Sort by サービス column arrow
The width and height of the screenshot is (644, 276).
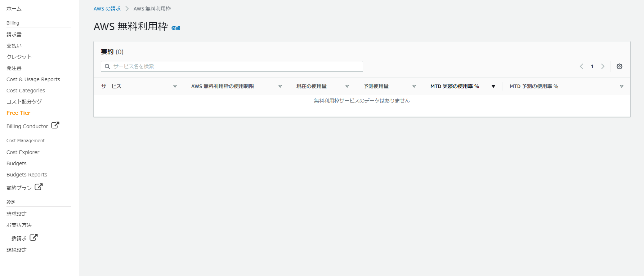click(x=175, y=86)
